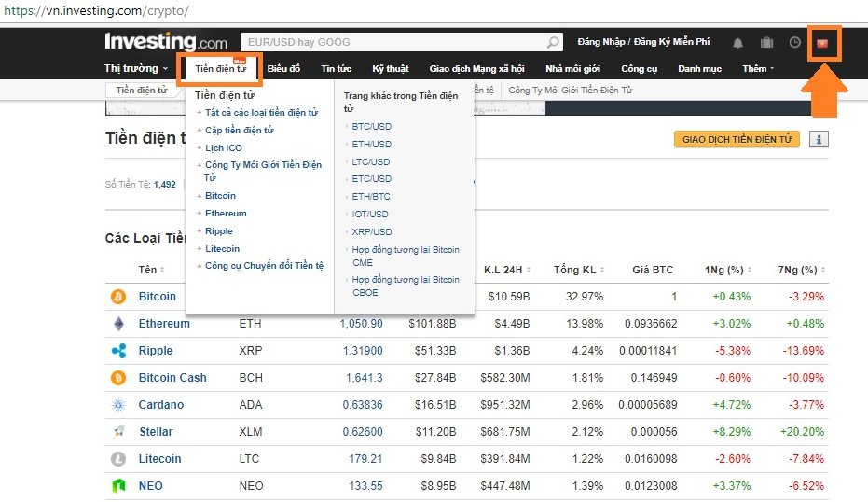Open the Danh mục nav item

click(699, 69)
